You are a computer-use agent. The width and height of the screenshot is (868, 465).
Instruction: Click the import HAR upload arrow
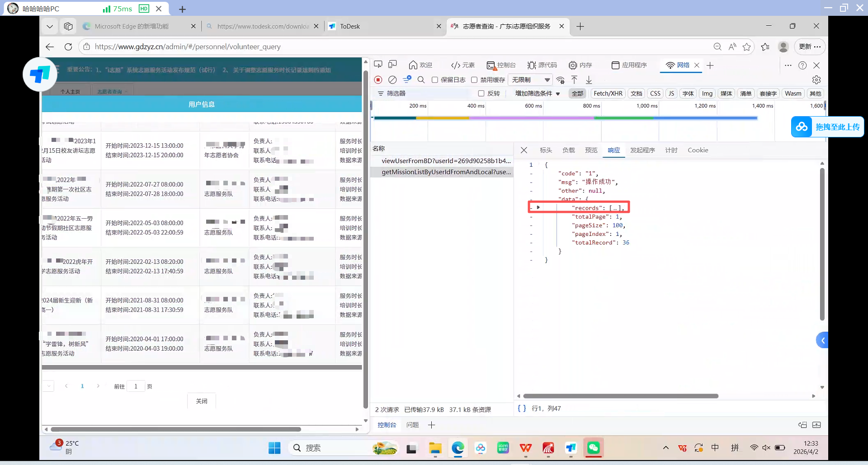[x=574, y=80]
